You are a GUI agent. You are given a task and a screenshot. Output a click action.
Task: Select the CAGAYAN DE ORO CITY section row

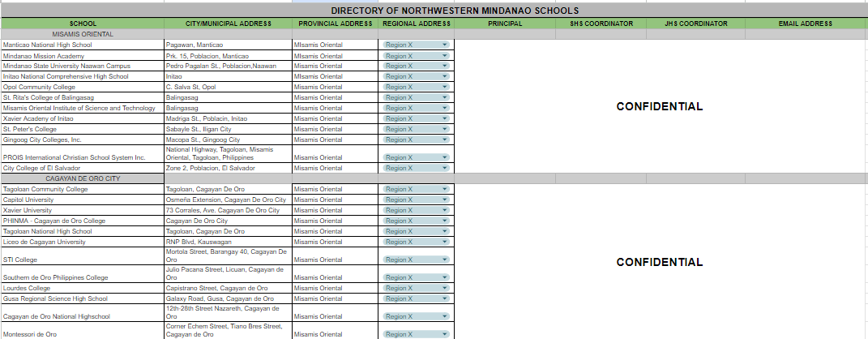(83, 178)
